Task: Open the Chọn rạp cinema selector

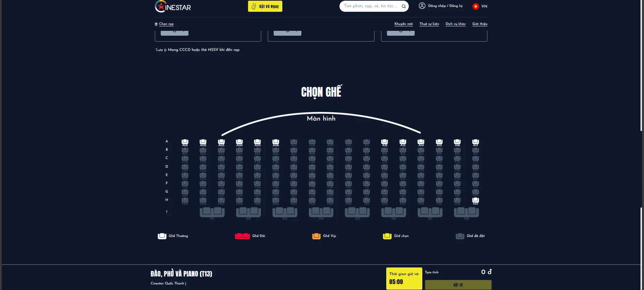Action: (166, 24)
